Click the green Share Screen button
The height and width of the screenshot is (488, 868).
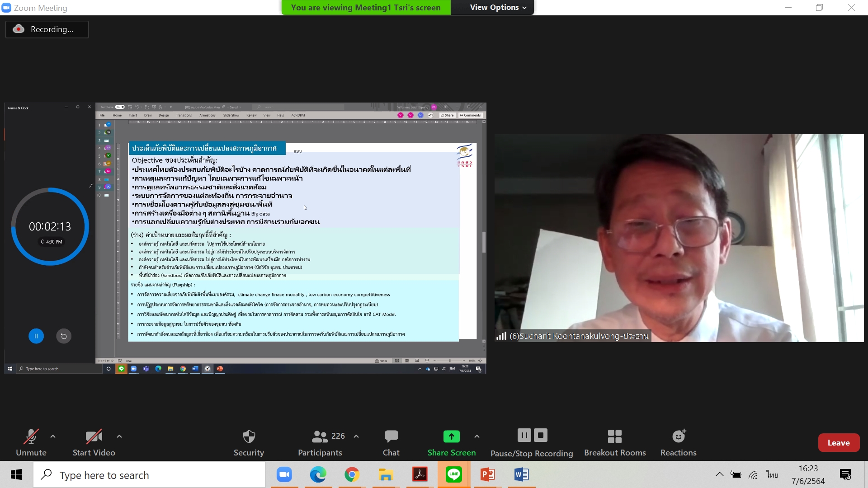point(452,443)
